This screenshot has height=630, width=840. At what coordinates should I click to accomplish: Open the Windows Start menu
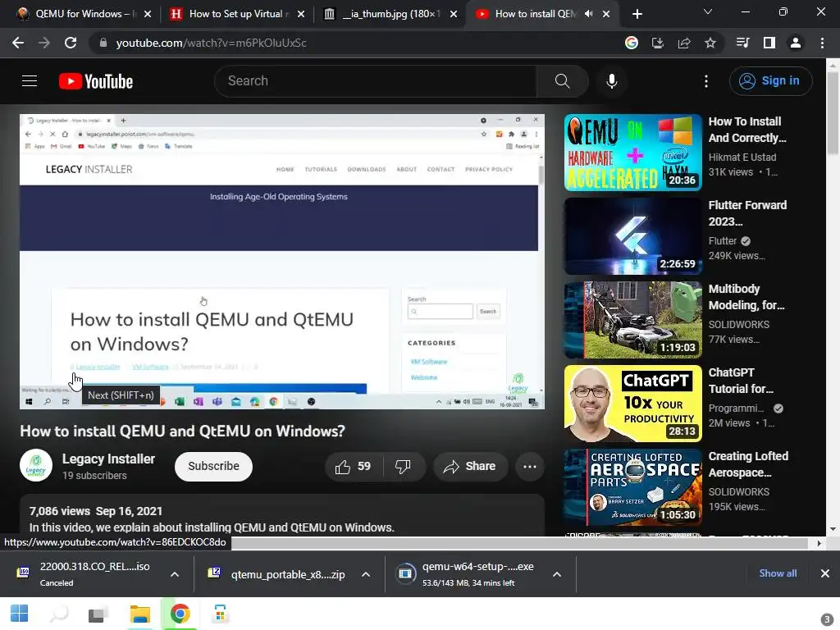pyautogui.click(x=20, y=614)
